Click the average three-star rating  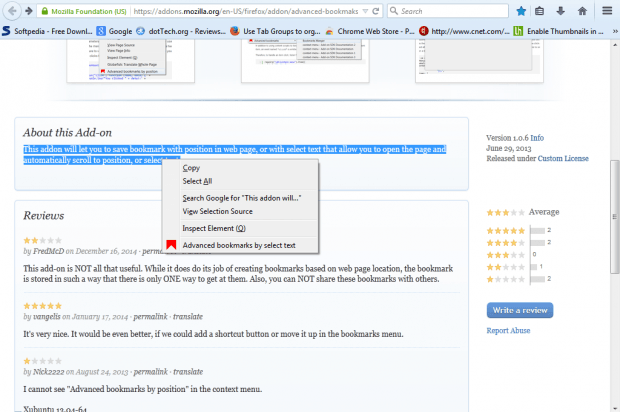[505, 213]
